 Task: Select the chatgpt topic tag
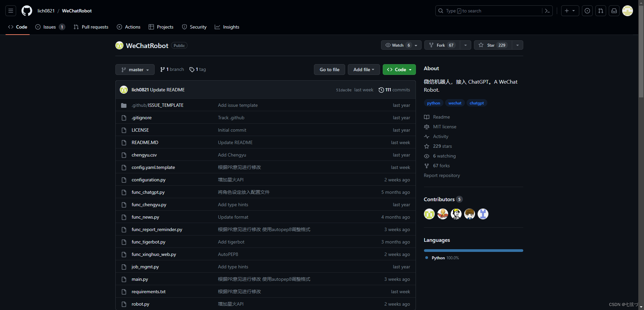click(477, 103)
